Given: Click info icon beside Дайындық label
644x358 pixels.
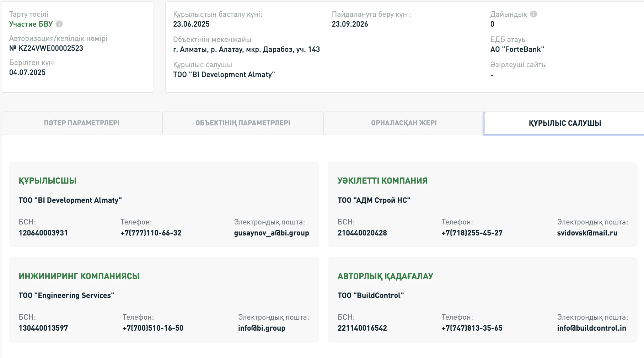Looking at the screenshot, I should point(533,14).
